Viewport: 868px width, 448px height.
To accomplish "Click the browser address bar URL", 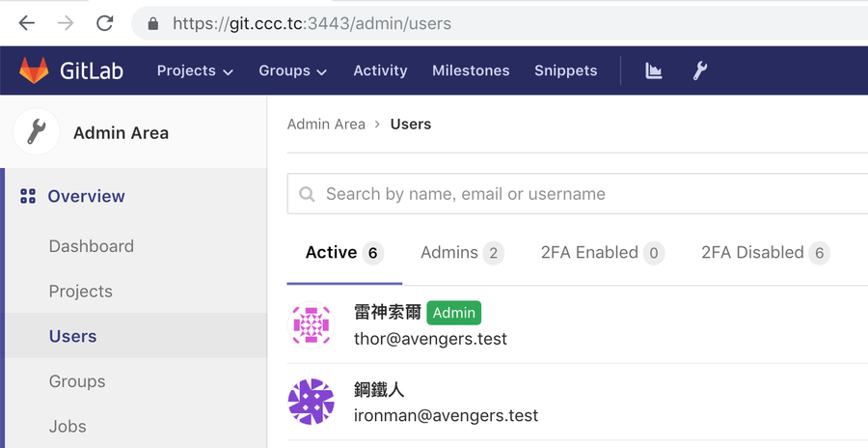I will coord(312,23).
